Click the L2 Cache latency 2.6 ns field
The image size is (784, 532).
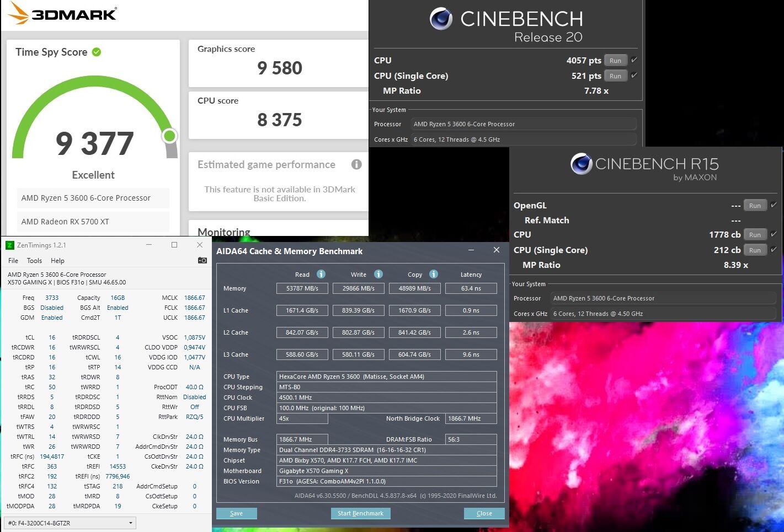pos(471,332)
